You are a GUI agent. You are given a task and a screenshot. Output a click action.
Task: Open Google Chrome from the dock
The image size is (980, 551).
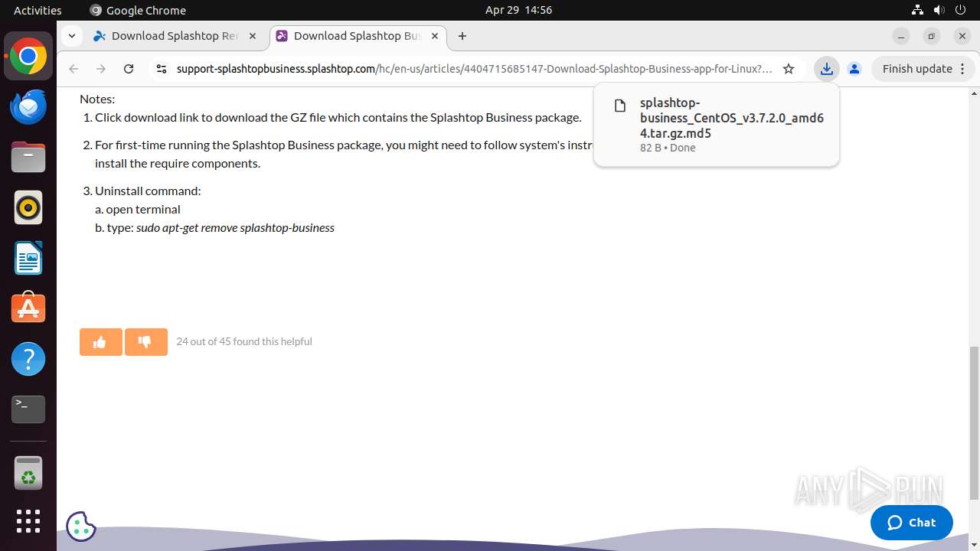click(28, 57)
